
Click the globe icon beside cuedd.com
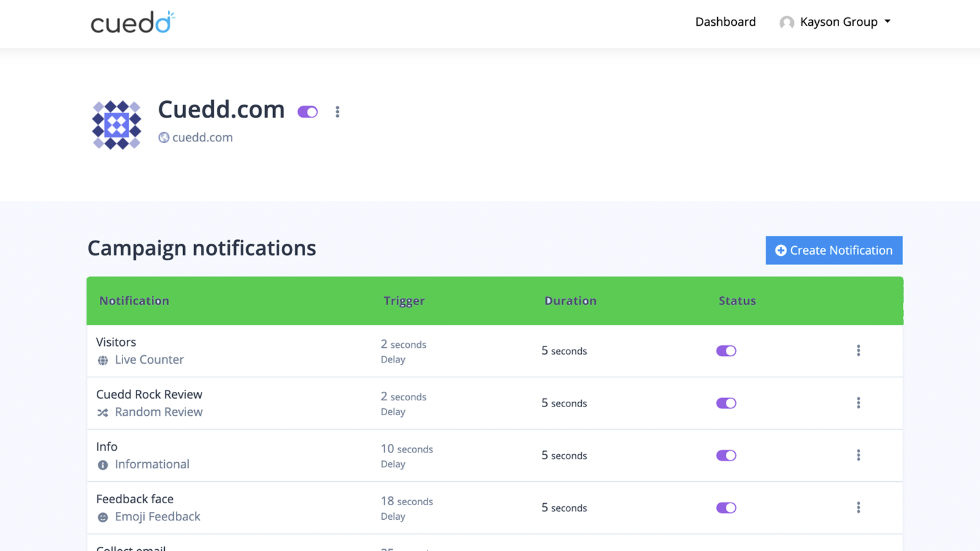[x=164, y=138]
